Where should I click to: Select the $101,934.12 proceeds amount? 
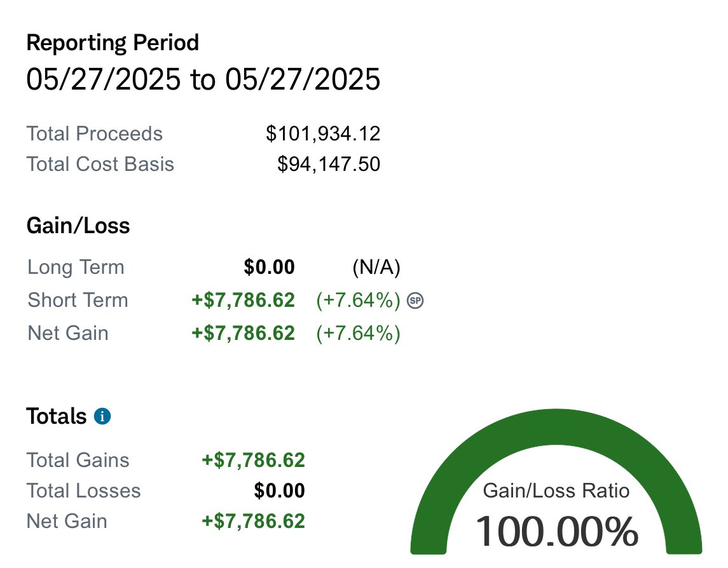click(x=323, y=133)
